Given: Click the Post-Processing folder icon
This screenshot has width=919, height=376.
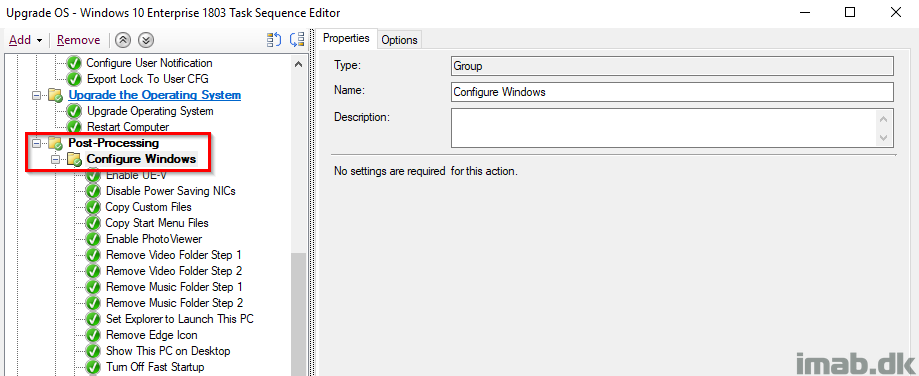Looking at the screenshot, I should (x=56, y=143).
